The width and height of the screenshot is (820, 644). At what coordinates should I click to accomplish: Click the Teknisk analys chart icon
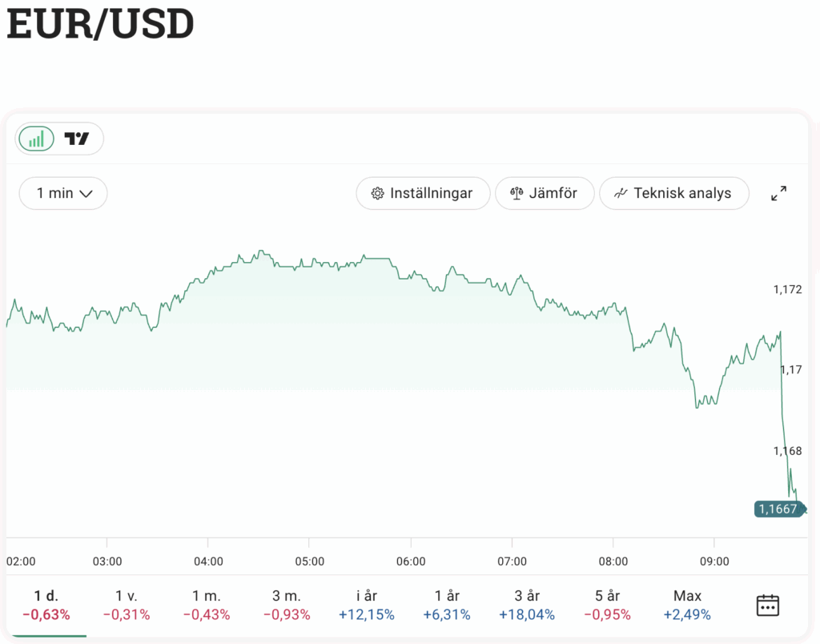coord(621,193)
